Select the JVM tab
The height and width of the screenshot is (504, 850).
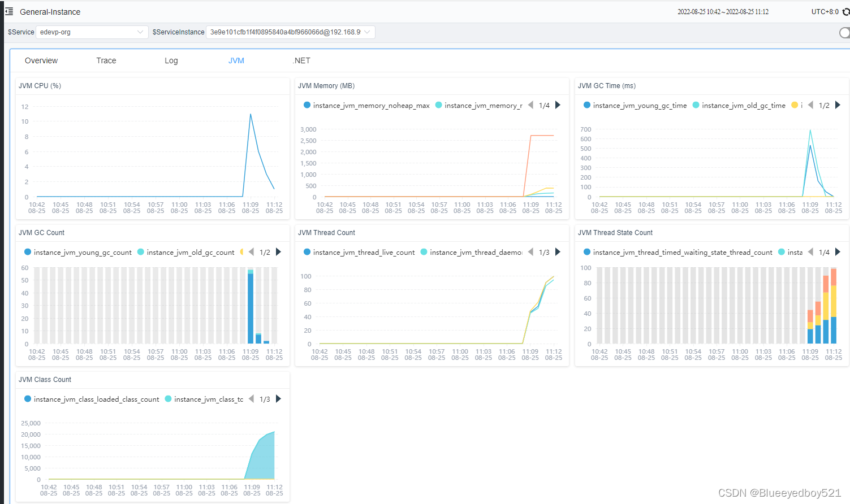[236, 60]
